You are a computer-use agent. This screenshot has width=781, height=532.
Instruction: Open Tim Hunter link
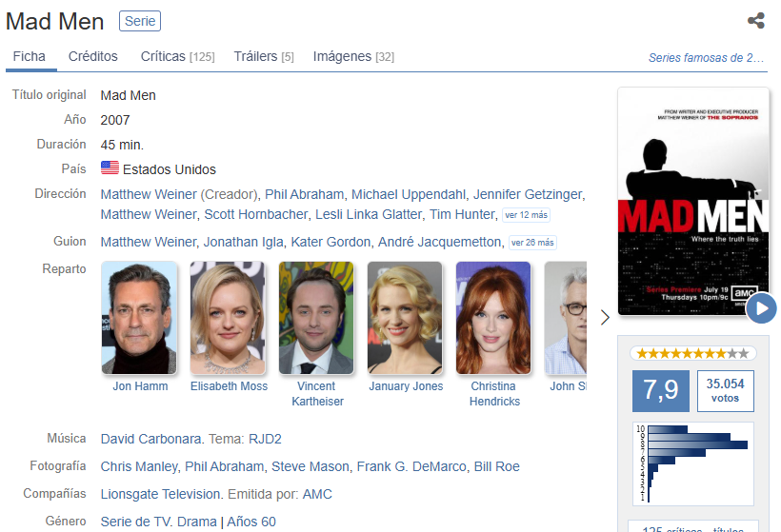(x=462, y=214)
